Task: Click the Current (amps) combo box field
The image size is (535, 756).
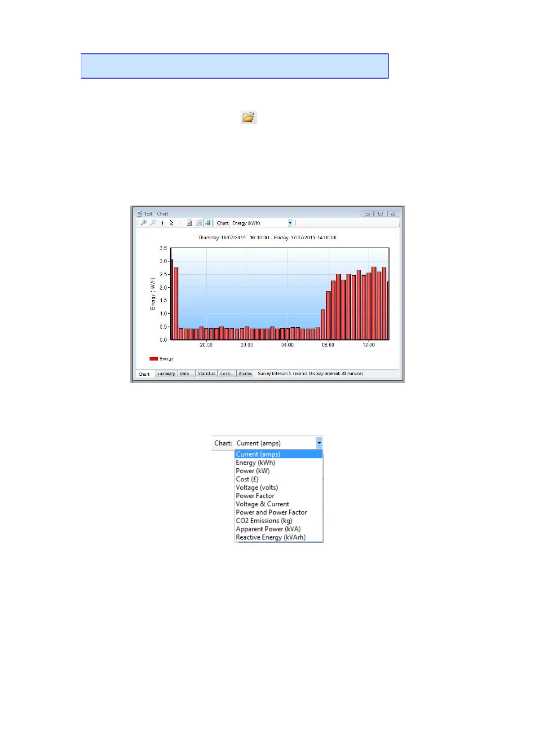Action: click(276, 443)
